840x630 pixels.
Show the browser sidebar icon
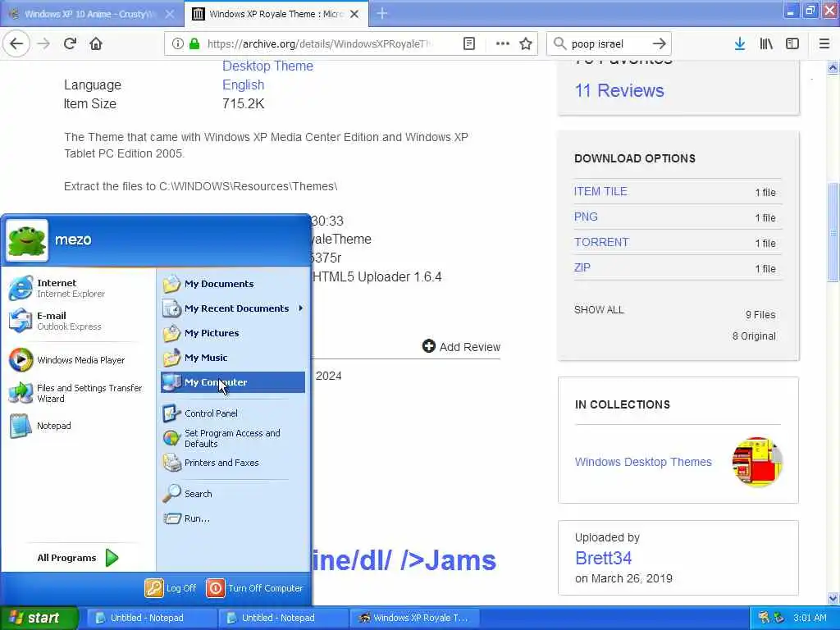point(792,43)
